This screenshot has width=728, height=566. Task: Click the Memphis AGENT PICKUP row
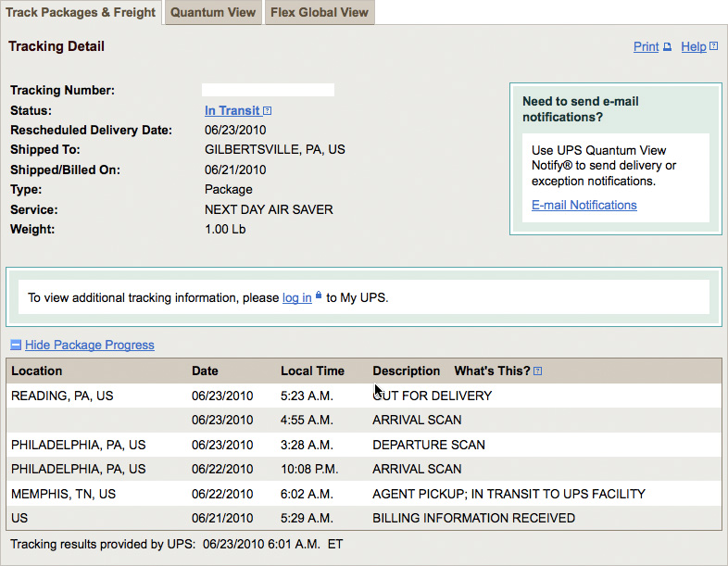[364, 494]
